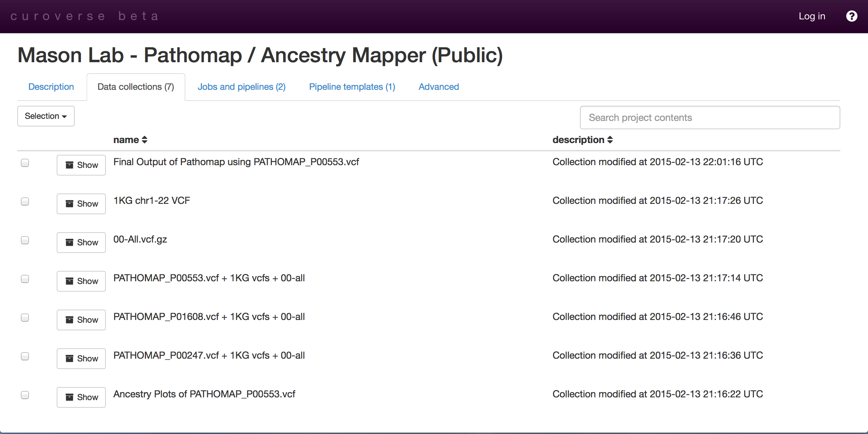Show the PATHOMAP_P00247.vcf + 1KG vcfs collection

pyautogui.click(x=81, y=359)
